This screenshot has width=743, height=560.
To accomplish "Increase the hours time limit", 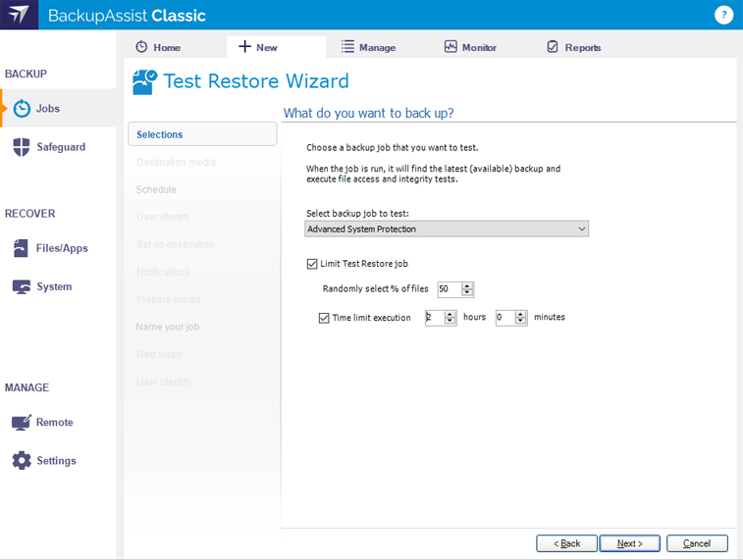I will 450,314.
